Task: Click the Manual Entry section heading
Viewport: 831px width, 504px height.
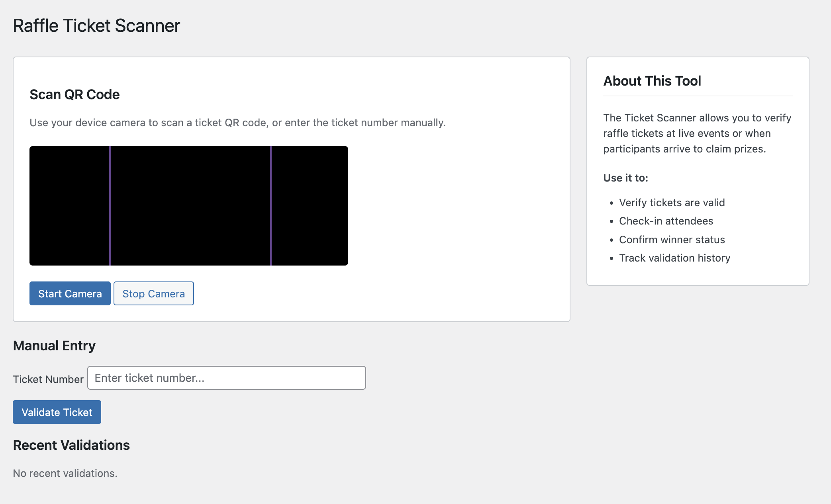Action: (x=54, y=346)
